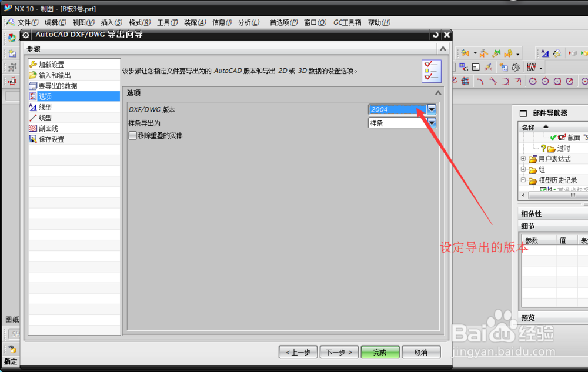Open the DXF/DWG 版本 dropdown arrow
Screen dimensions: 588x372
(x=432, y=109)
